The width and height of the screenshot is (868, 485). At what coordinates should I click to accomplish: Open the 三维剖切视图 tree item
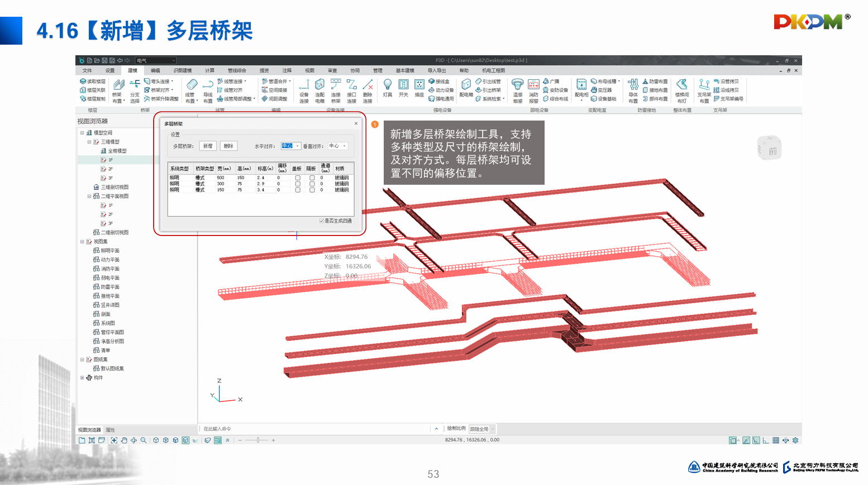[111, 188]
